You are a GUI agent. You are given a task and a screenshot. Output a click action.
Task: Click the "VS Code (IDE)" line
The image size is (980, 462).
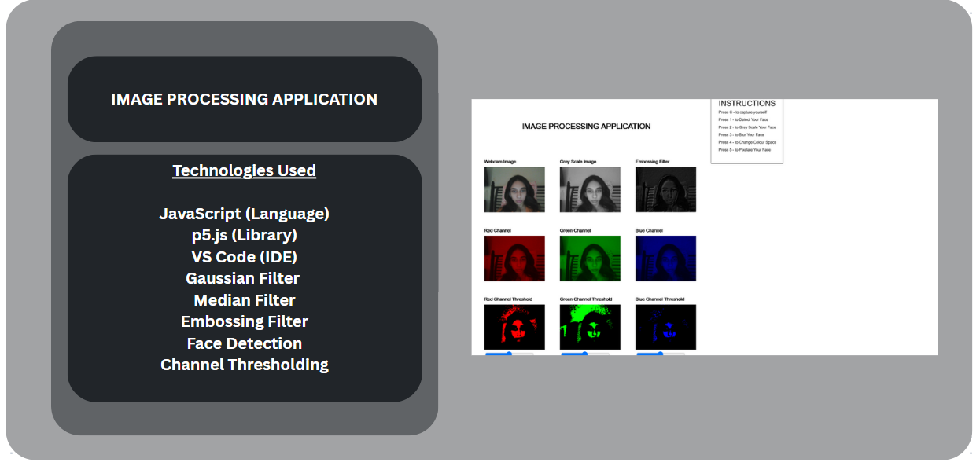(245, 257)
